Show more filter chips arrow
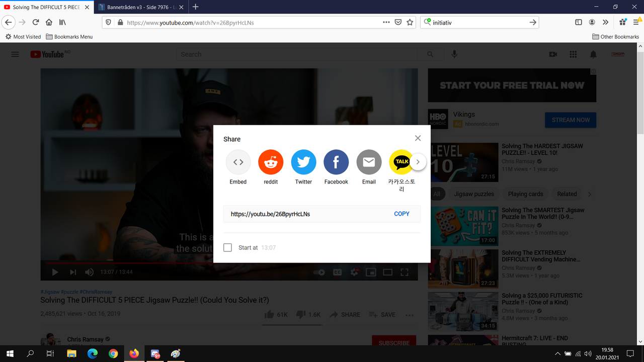This screenshot has height=362, width=644. click(590, 194)
